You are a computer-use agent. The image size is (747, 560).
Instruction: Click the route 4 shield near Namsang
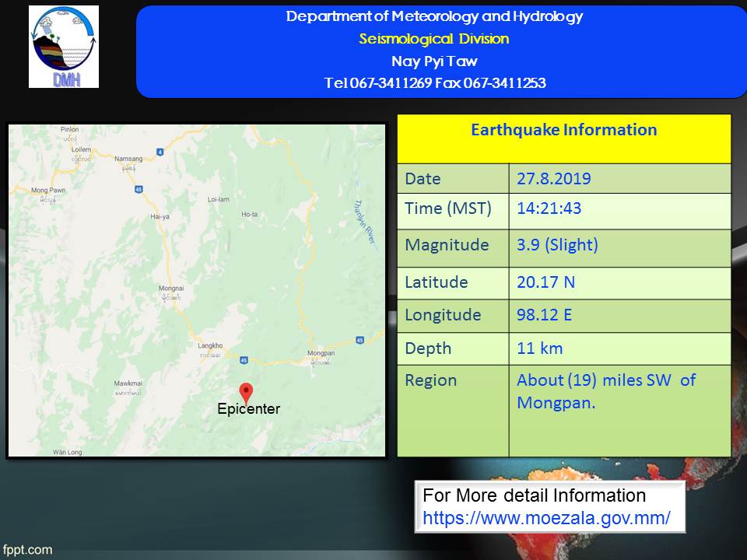(x=160, y=152)
